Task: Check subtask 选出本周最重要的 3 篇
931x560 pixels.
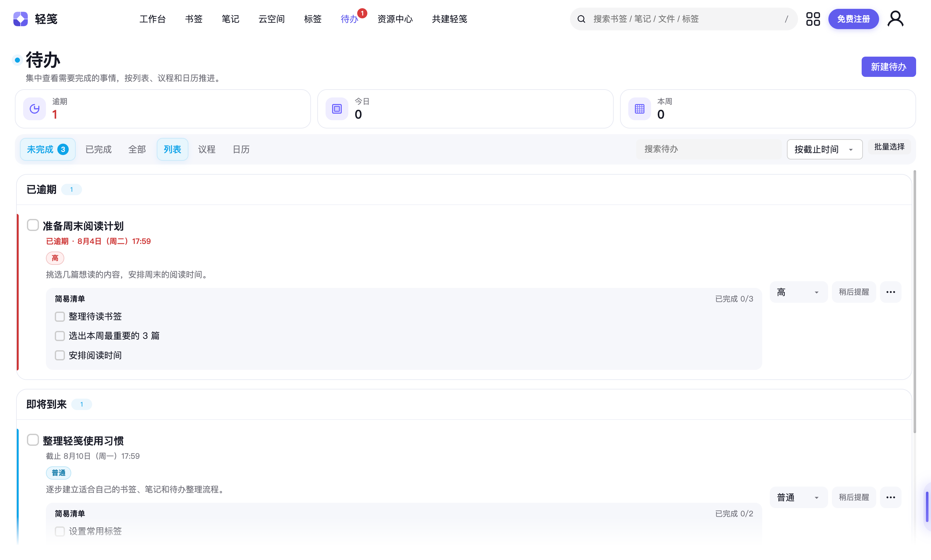Action: pyautogui.click(x=60, y=336)
